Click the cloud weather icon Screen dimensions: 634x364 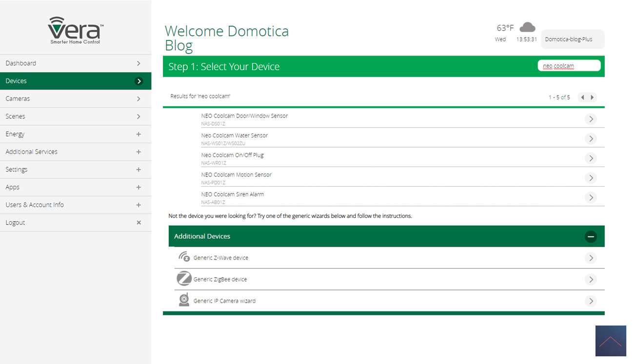point(527,27)
